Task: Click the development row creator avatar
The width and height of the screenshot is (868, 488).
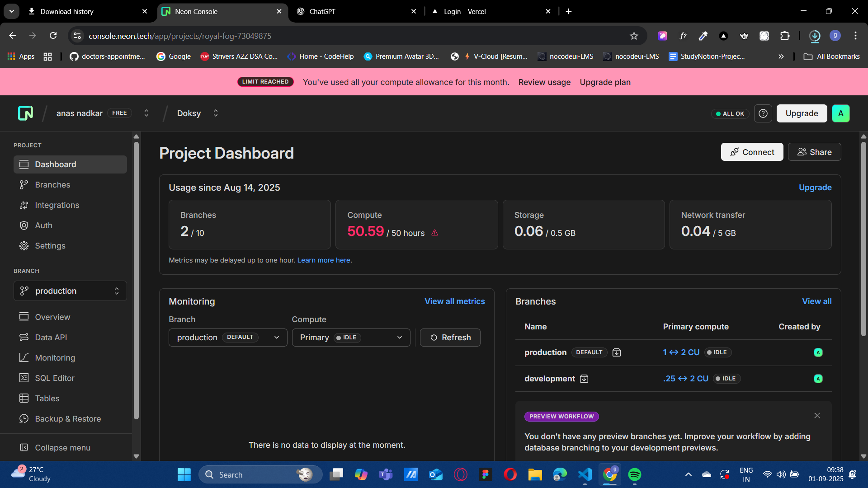Action: pyautogui.click(x=818, y=379)
